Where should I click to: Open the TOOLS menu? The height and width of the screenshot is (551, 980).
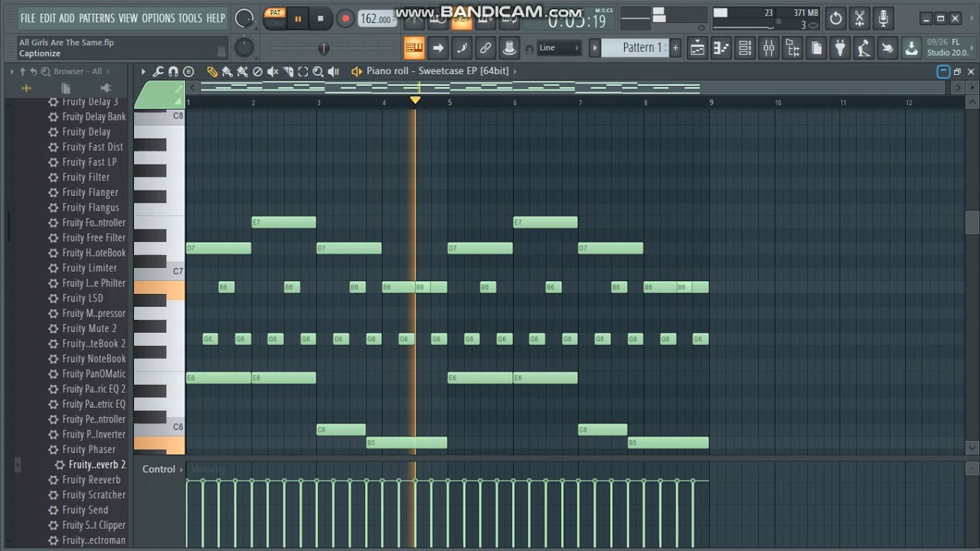click(191, 18)
